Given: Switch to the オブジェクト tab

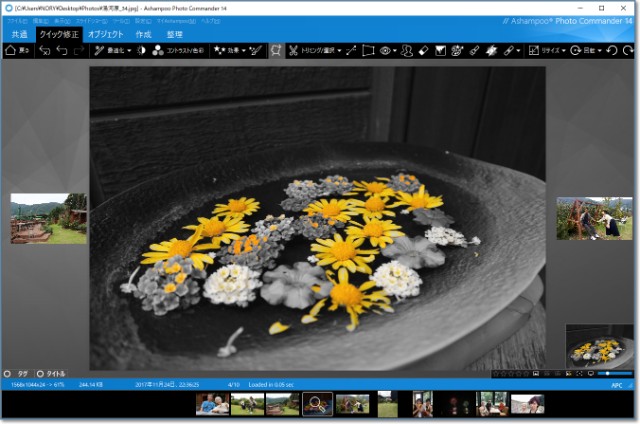Looking at the screenshot, I should (x=105, y=34).
